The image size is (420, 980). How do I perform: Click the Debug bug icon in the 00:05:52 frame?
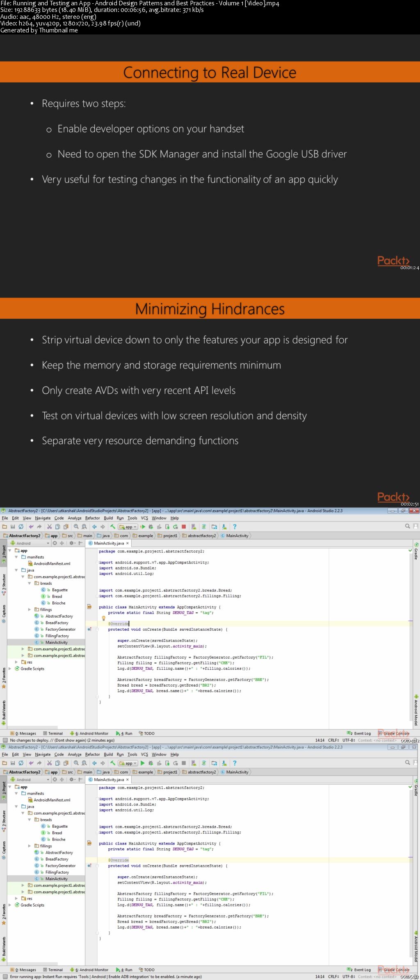pyautogui.click(x=151, y=763)
